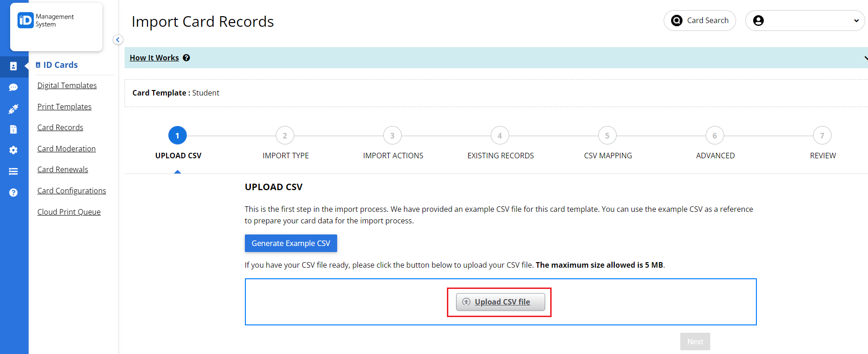Click the UPLOAD CSV step label under step 1
The image size is (868, 354).
[178, 156]
